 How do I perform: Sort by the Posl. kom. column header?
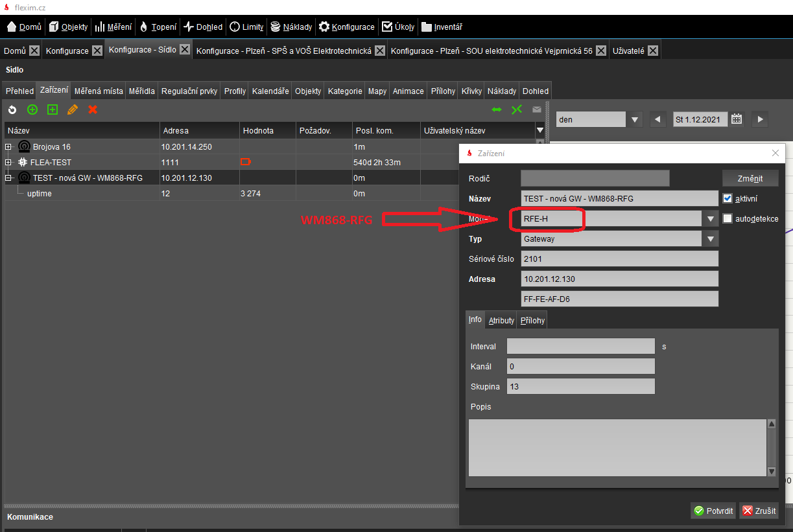tap(386, 130)
